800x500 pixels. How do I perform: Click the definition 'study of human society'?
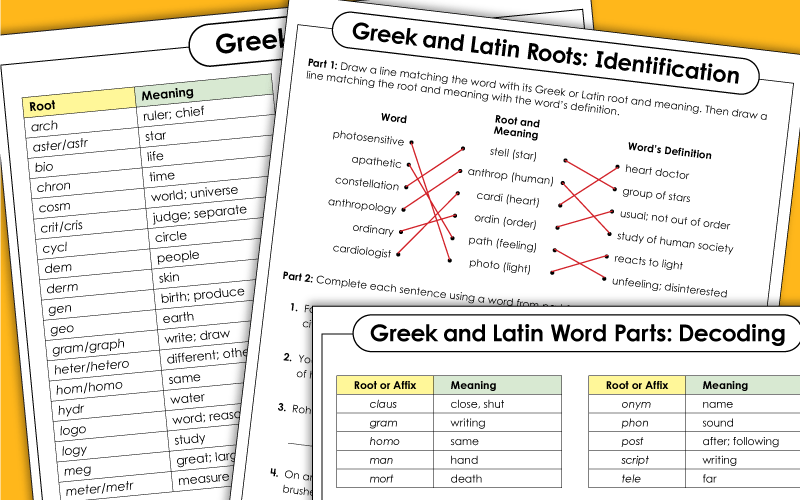[x=674, y=242]
